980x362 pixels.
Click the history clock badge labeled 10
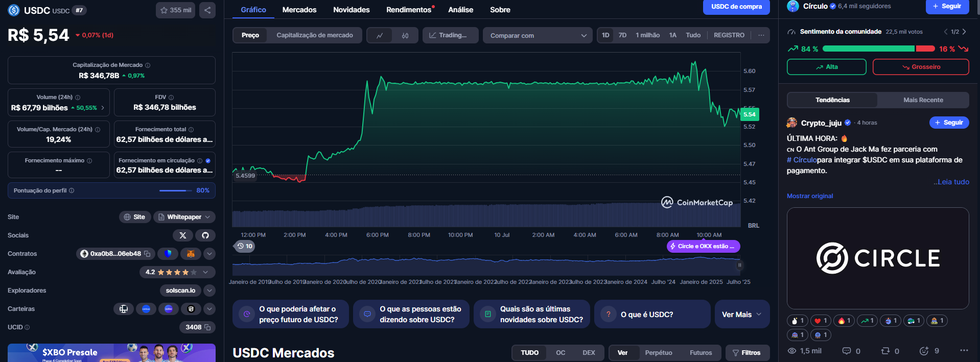click(x=245, y=246)
